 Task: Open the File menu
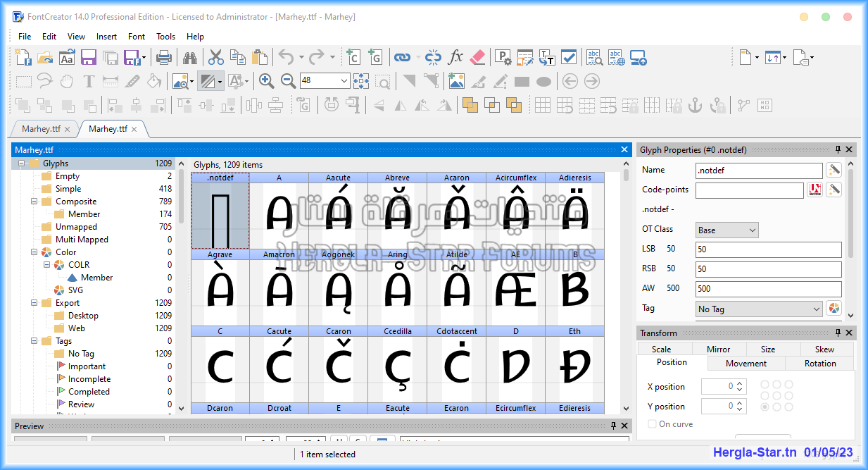coord(25,37)
